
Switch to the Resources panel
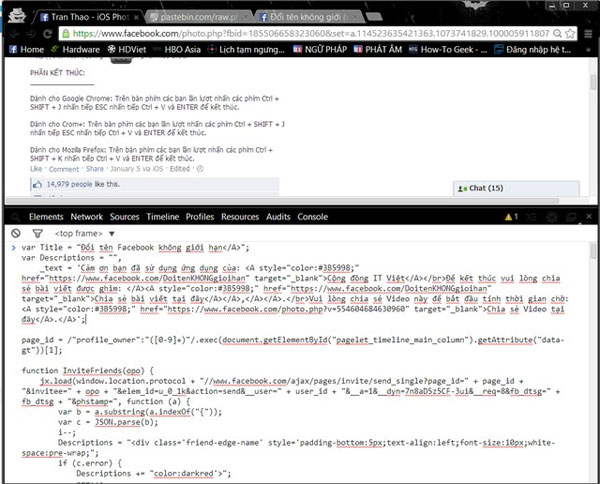[x=240, y=217]
